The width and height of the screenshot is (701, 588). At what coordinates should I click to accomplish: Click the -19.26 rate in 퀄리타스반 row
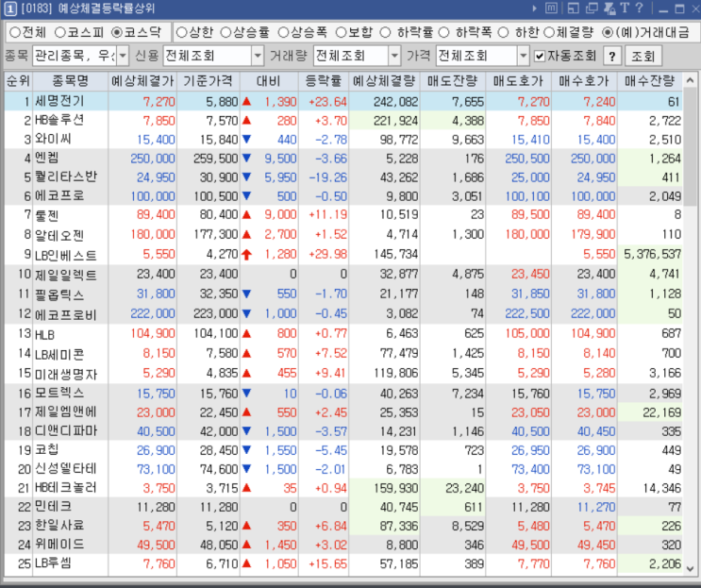(327, 177)
